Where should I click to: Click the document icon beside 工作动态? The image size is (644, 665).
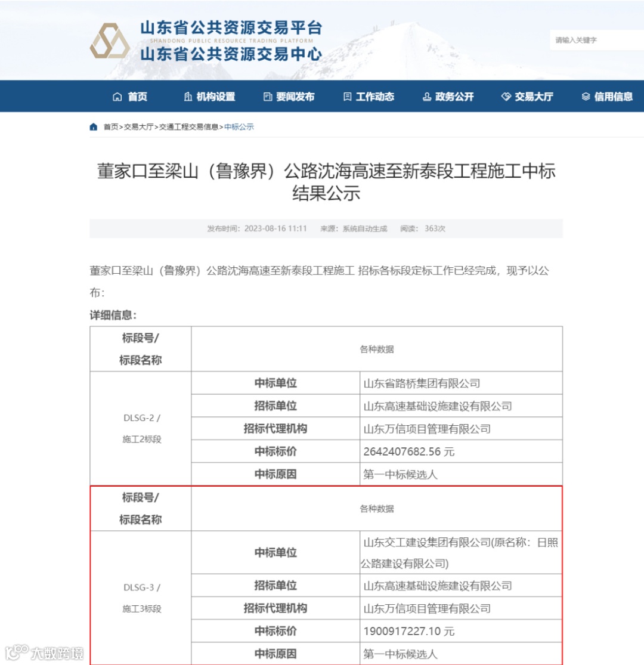point(347,97)
